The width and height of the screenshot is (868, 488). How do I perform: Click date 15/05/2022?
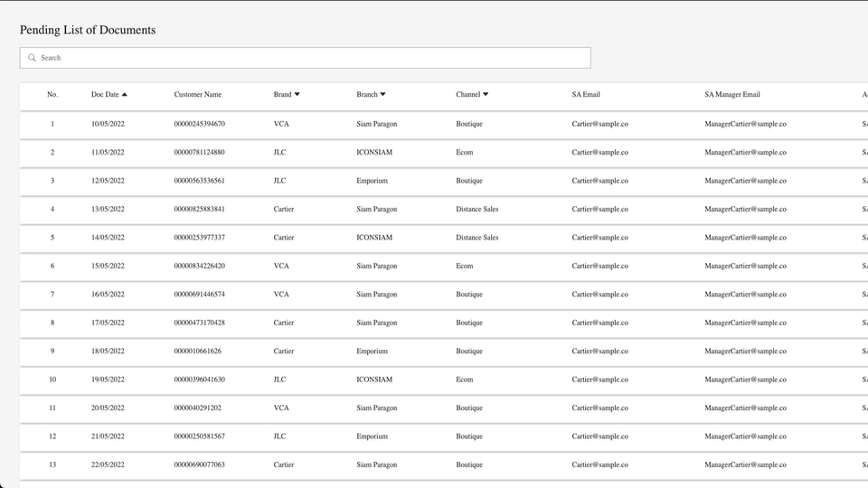pos(108,266)
